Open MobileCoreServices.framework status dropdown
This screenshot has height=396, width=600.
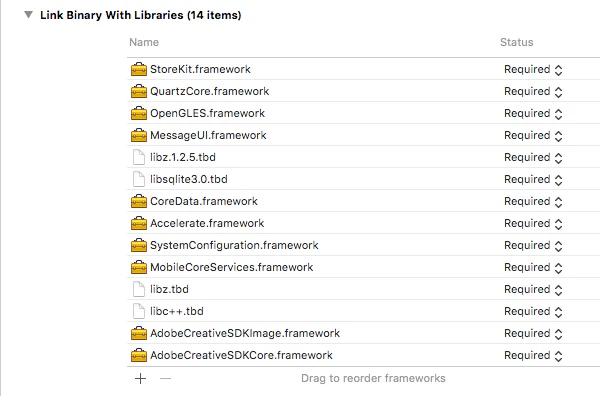pos(533,268)
